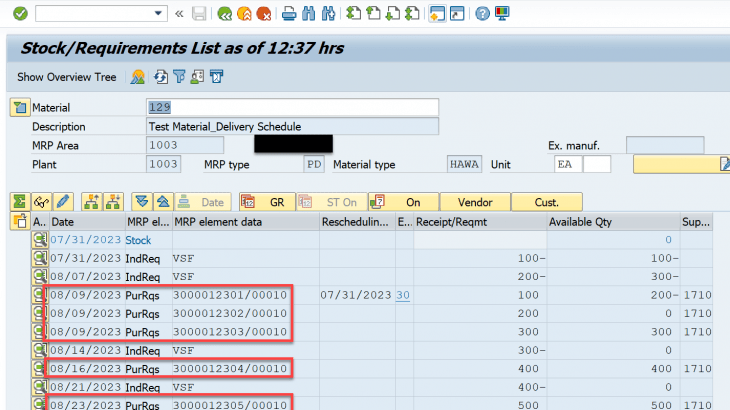
Task: Click the Filter funnel icon
Action: (179, 77)
